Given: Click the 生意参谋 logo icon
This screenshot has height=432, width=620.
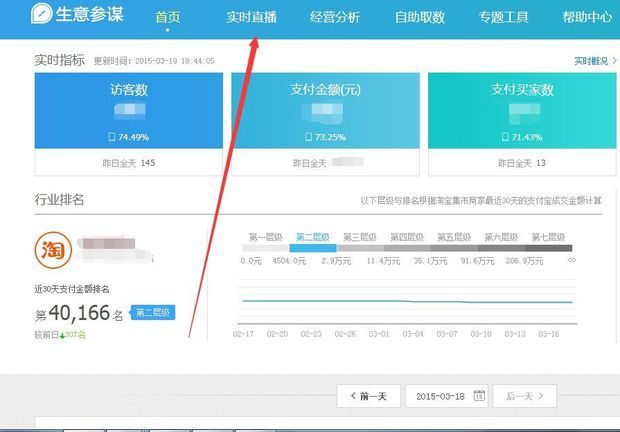Looking at the screenshot, I should [43, 17].
